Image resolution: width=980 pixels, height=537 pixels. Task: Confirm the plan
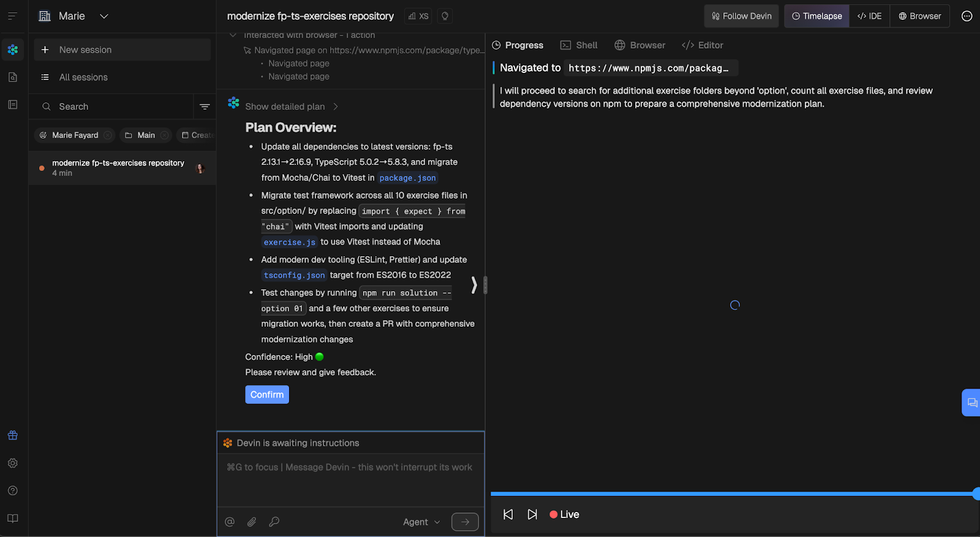267,395
